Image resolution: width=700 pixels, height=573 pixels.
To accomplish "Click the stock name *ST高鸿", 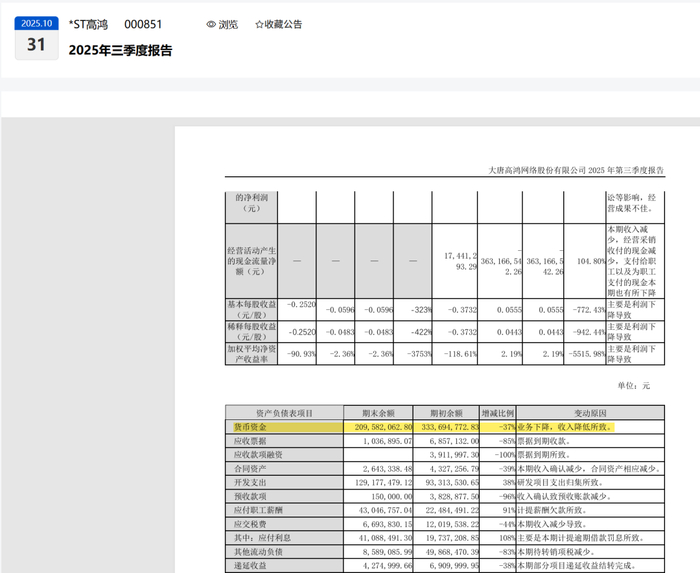I will (x=88, y=25).
